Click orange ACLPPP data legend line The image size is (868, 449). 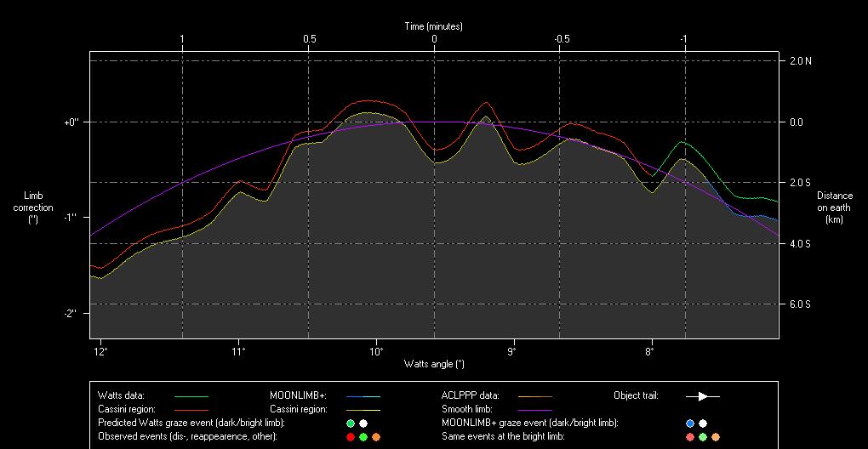point(534,396)
